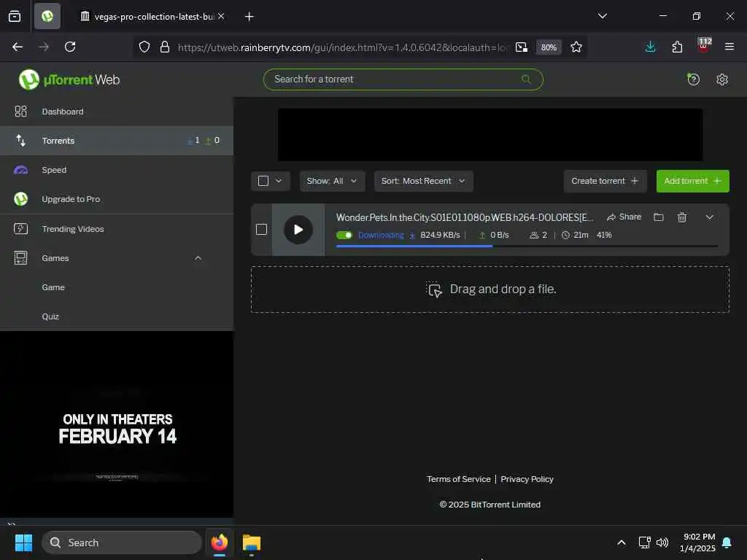Click the Add torrent button
This screenshot has height=560, width=747.
[x=692, y=181]
